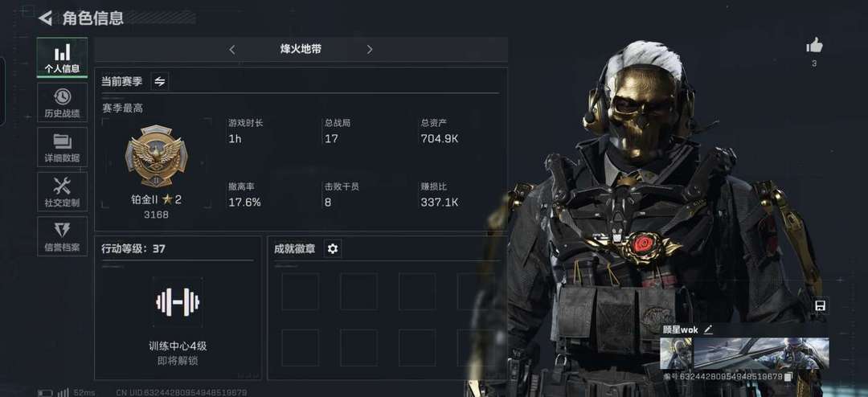Open the 个人信息 sidebar tab

[62, 57]
